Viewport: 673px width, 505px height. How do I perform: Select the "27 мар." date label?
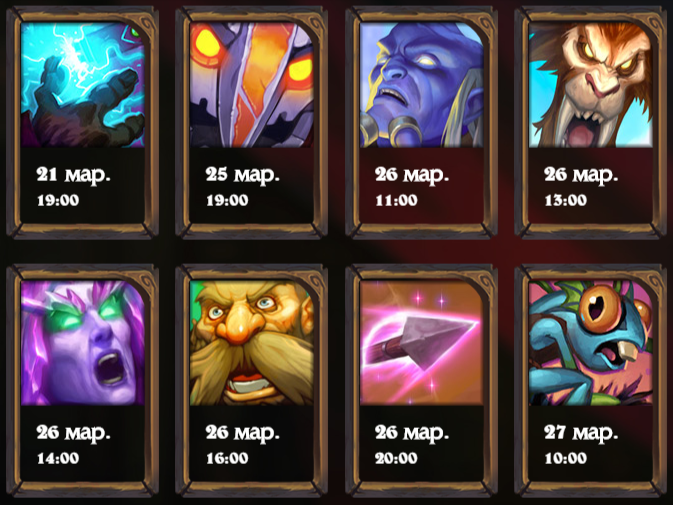tap(581, 433)
